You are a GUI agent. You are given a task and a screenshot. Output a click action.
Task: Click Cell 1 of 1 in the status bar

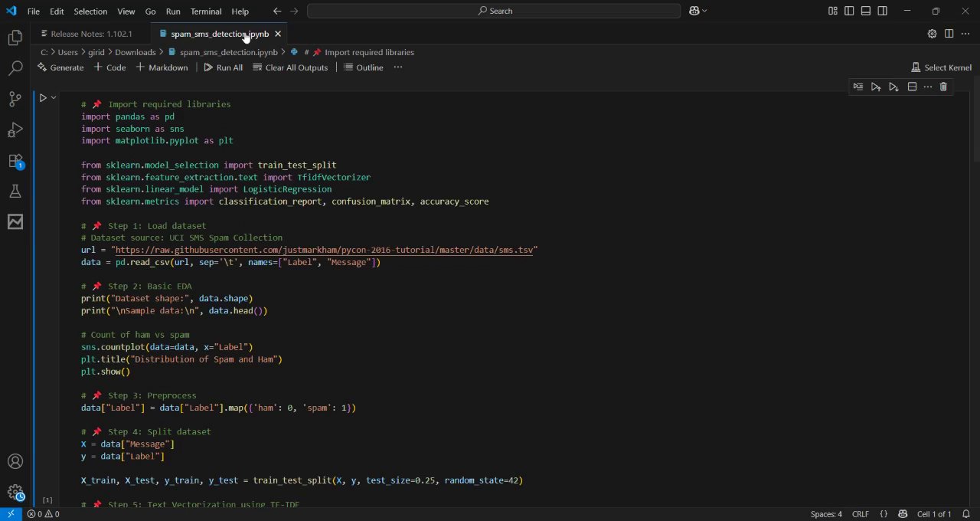click(x=934, y=514)
